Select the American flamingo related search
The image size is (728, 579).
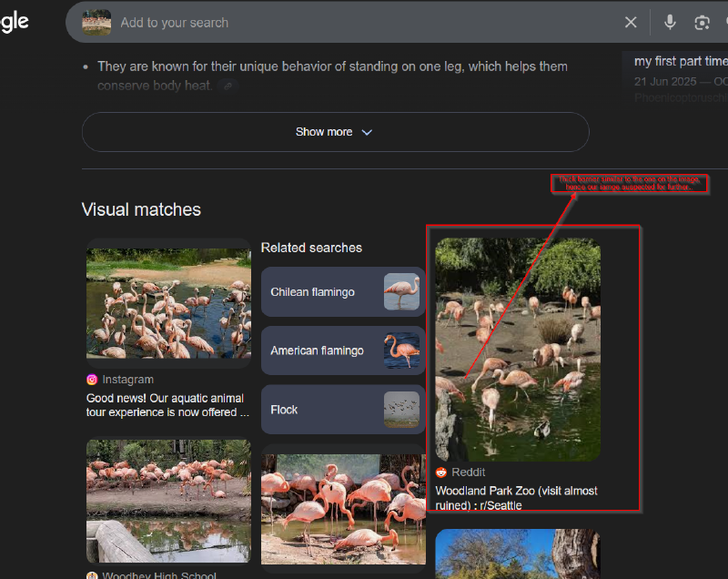tap(342, 350)
